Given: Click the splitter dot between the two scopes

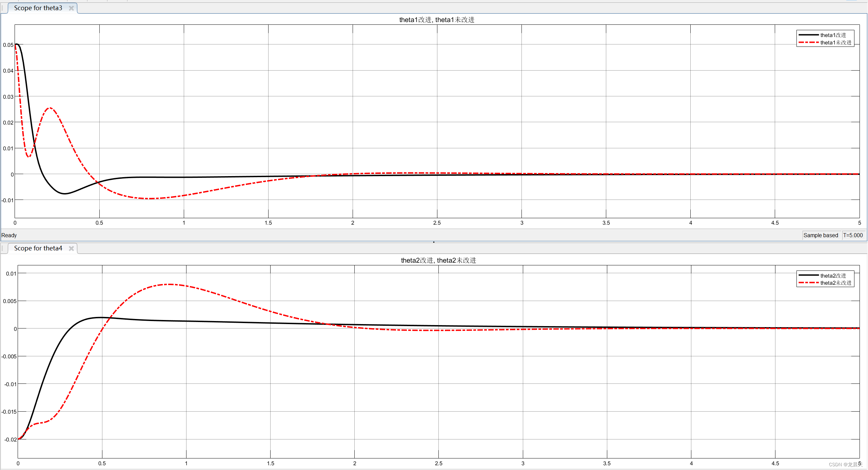Looking at the screenshot, I should click(x=434, y=242).
